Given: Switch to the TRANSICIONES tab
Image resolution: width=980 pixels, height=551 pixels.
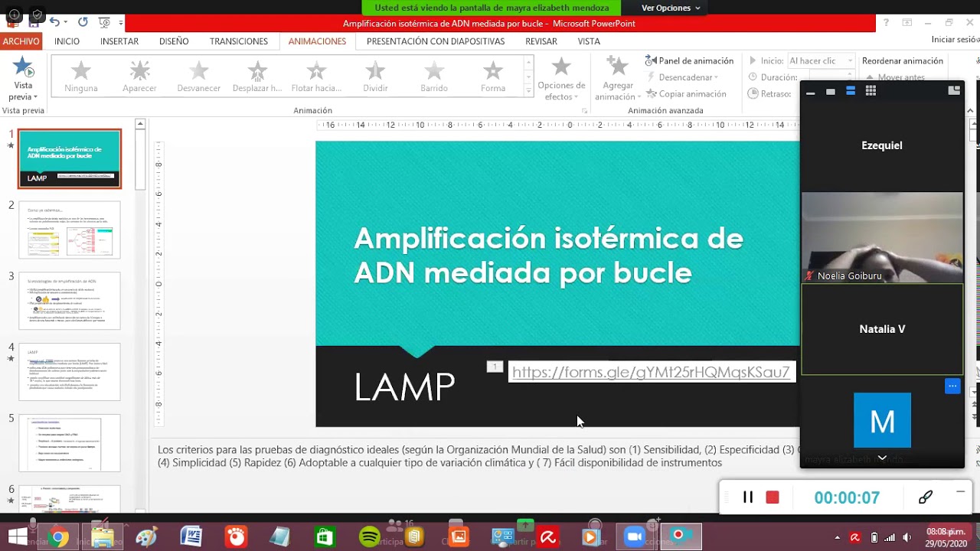Looking at the screenshot, I should pyautogui.click(x=239, y=41).
